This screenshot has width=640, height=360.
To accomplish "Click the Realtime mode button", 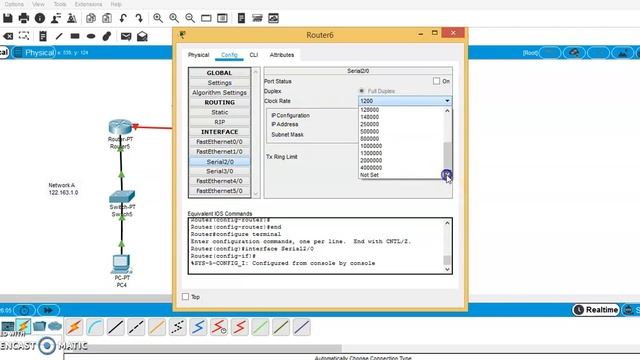I will 596,310.
